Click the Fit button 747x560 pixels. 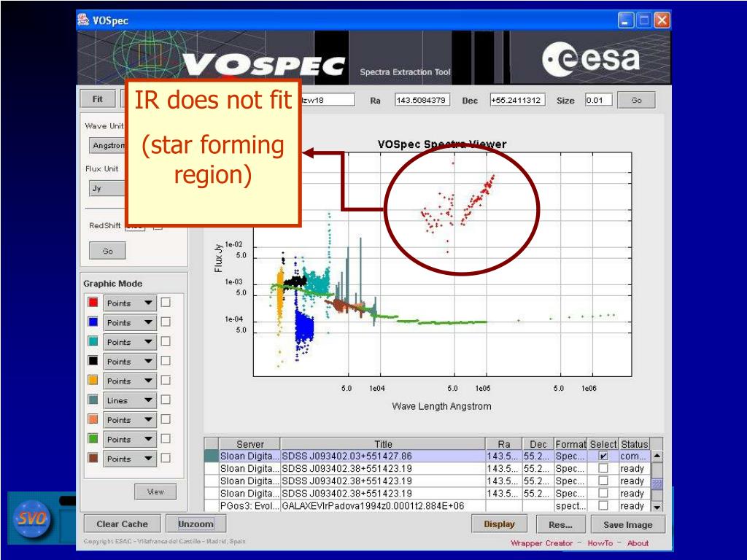pos(98,99)
